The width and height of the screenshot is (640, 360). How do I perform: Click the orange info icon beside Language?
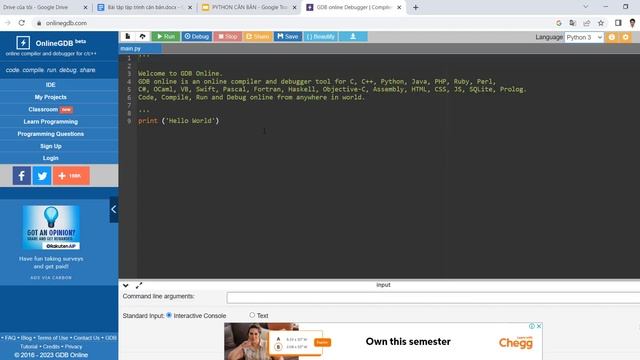[x=611, y=37]
